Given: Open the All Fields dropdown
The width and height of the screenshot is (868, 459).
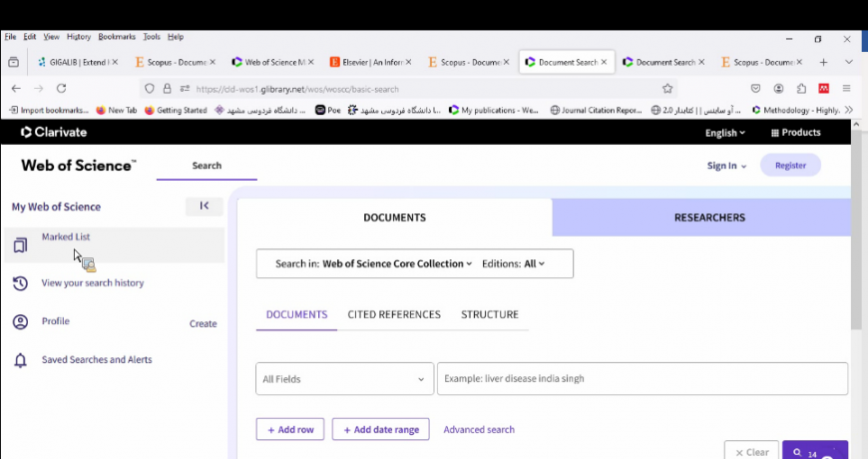Looking at the screenshot, I should pos(344,379).
